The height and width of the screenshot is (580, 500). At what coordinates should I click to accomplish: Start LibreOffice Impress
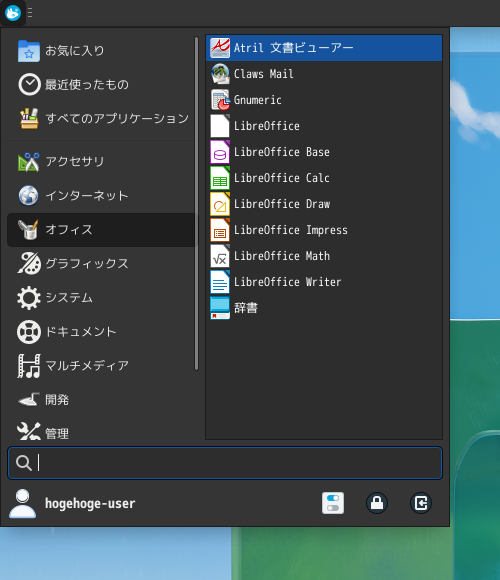coord(324,230)
